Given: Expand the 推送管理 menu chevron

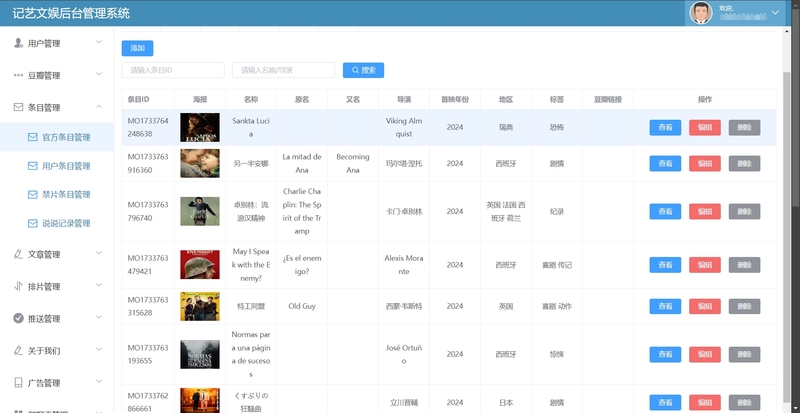Looking at the screenshot, I should click(x=99, y=317).
